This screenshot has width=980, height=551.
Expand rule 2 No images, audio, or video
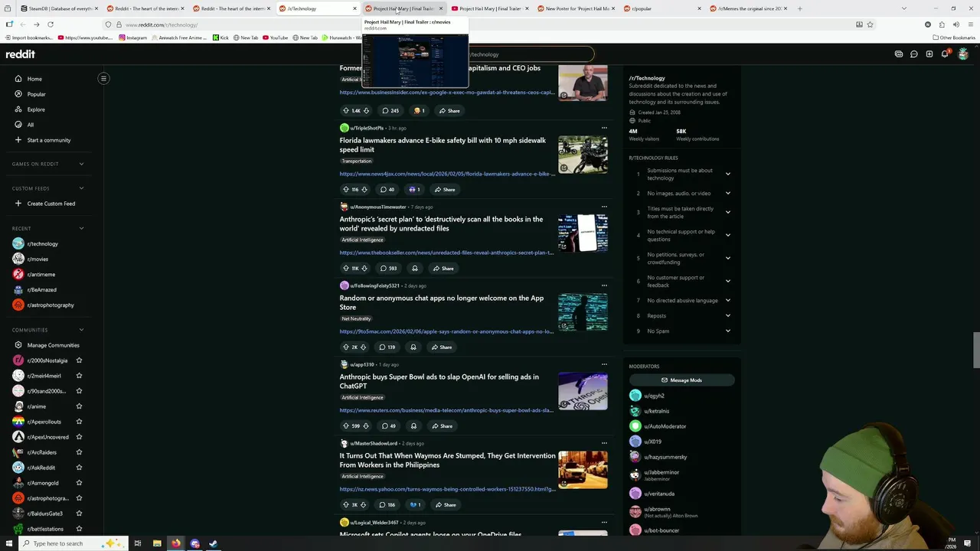coord(727,194)
